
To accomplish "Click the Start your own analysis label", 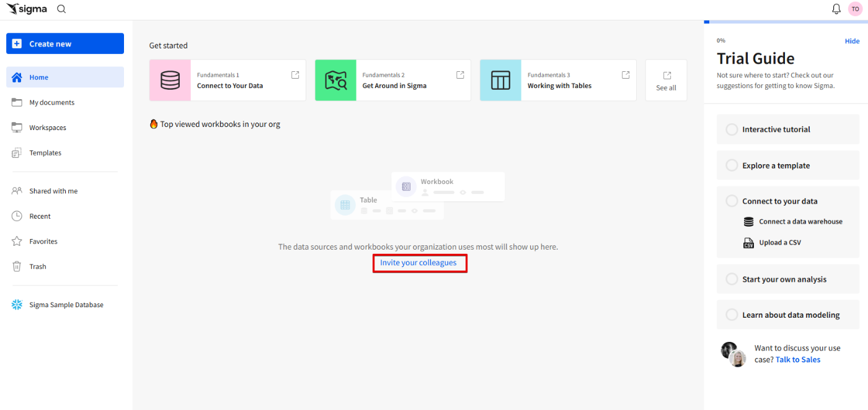I will coord(784,279).
